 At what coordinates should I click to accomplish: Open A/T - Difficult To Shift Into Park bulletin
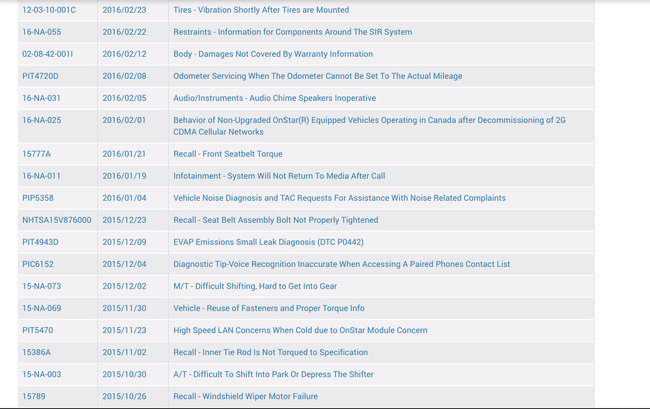pos(273,374)
